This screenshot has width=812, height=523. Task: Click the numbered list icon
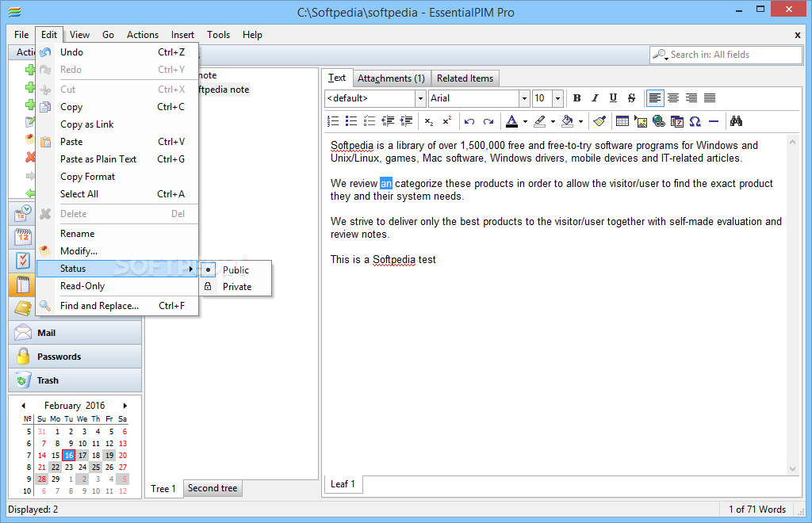click(x=333, y=121)
